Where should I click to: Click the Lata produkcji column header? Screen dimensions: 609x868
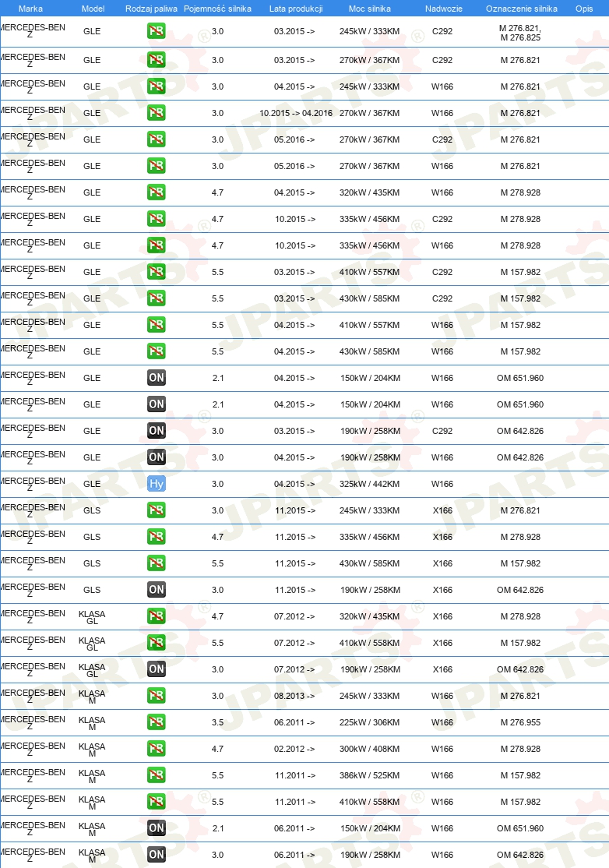point(296,9)
